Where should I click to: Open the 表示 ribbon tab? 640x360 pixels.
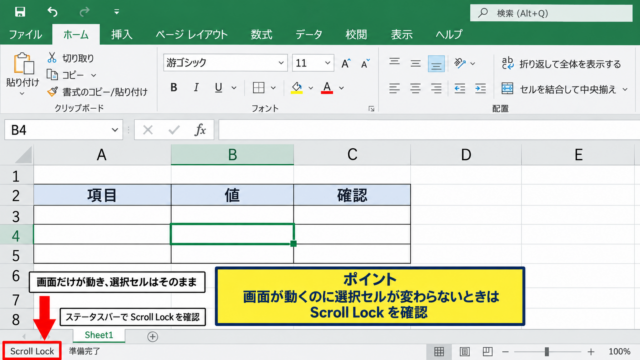(x=402, y=35)
